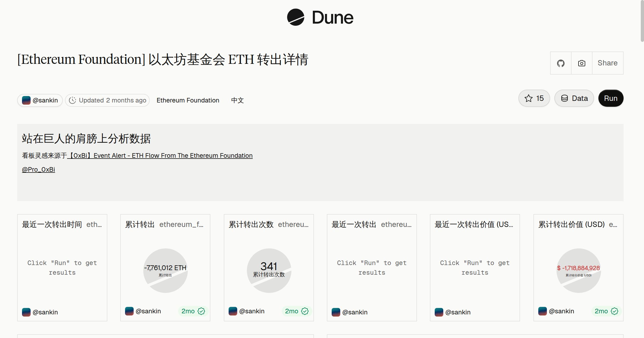Click the verified 2mo badge on 累计转出 card
Image resolution: width=644 pixels, height=338 pixels.
(x=193, y=311)
